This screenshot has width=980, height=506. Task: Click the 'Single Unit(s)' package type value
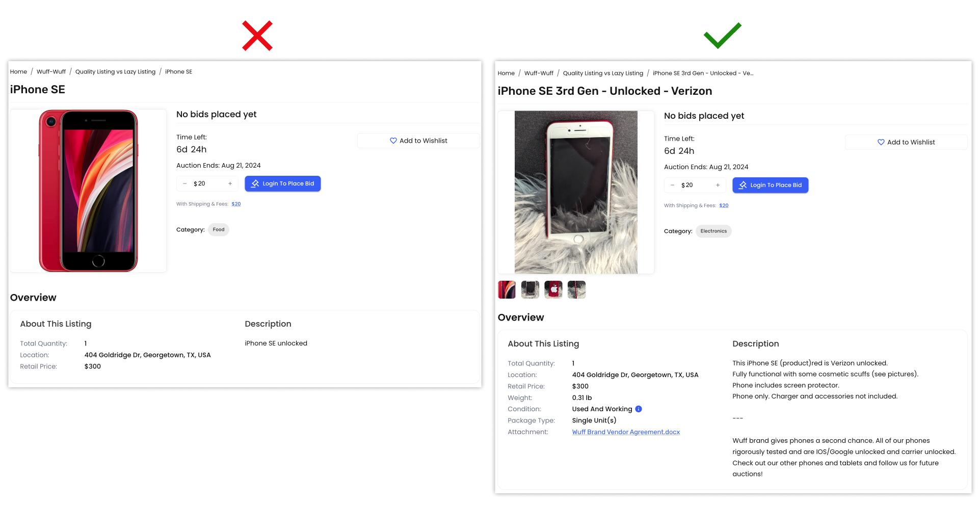click(x=594, y=421)
